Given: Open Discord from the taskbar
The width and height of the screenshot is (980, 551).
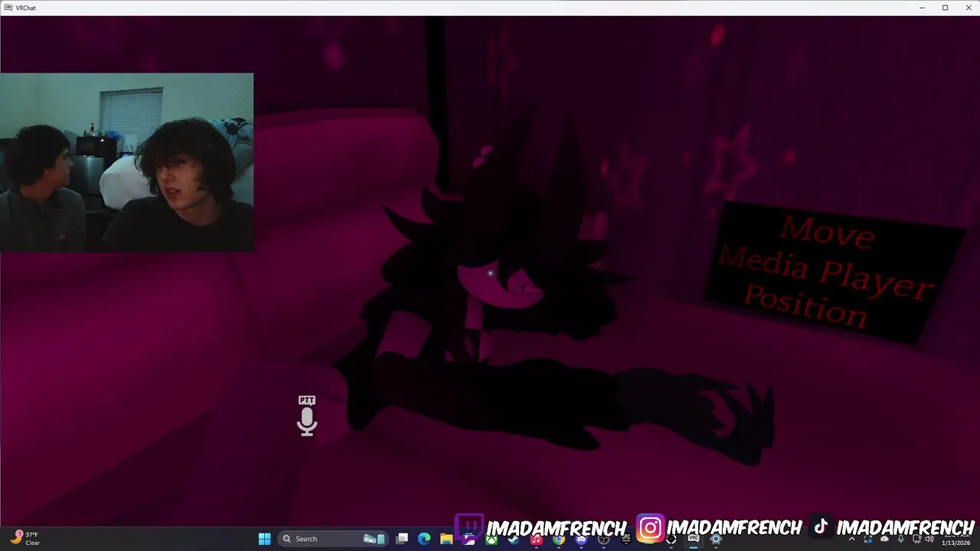Looking at the screenshot, I should 581,539.
